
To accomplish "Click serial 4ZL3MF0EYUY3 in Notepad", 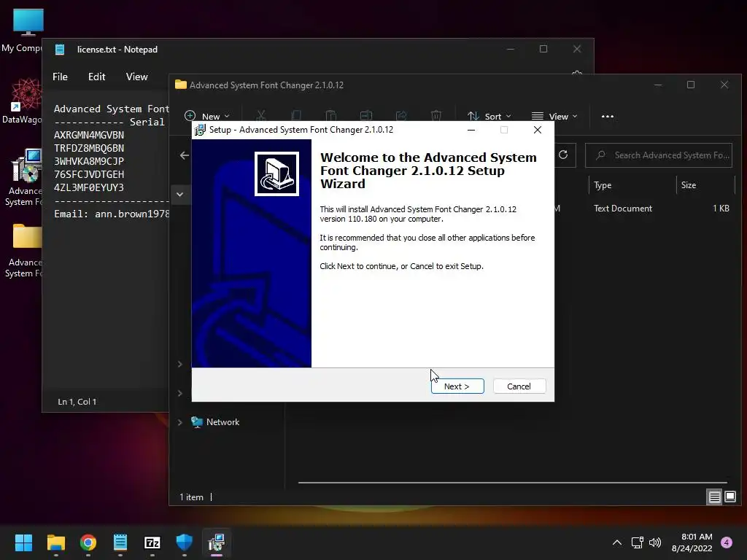I will tap(89, 187).
